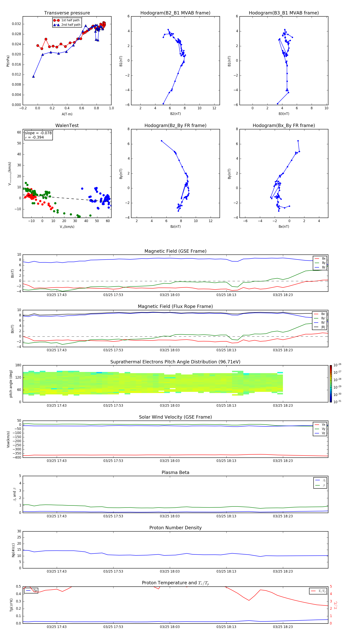Screen dimensions: 351x644
Task: Select Bx in the GSE magnetic field legend
Action: tap(320, 259)
